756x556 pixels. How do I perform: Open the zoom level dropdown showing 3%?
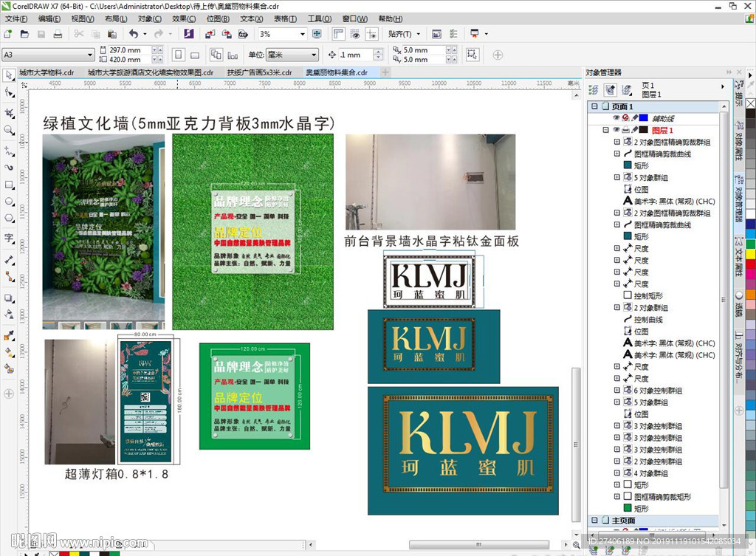coord(302,34)
